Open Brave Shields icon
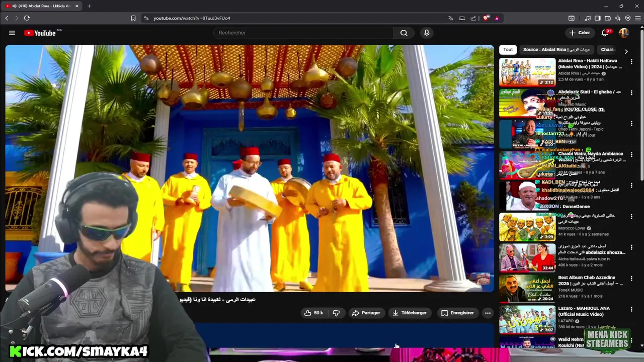Viewport: 644px width, 362px height. pyautogui.click(x=486, y=18)
